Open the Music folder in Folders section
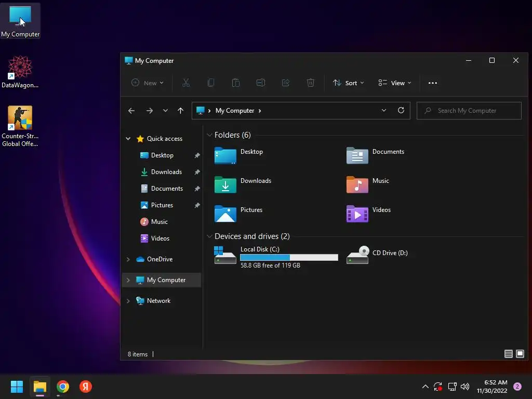The image size is (532, 399). pyautogui.click(x=368, y=184)
